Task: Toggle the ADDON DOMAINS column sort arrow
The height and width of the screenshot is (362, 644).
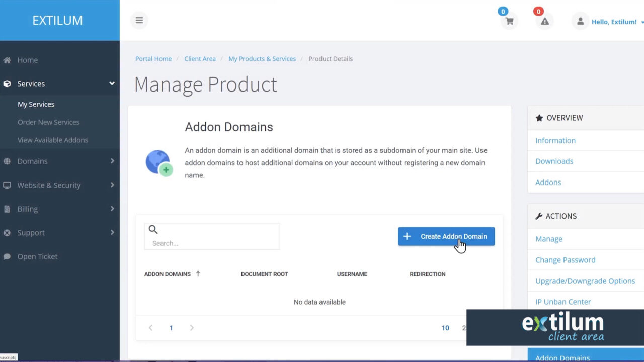Action: (x=198, y=274)
